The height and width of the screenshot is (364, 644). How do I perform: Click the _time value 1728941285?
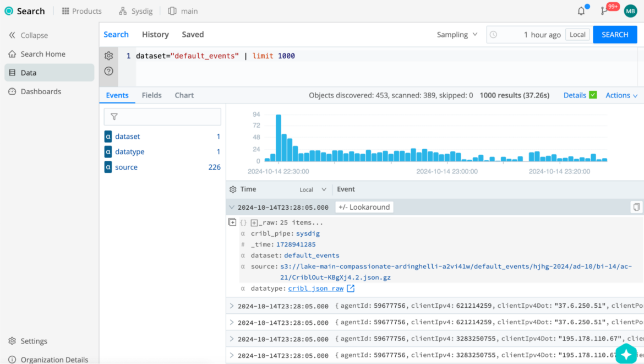pyautogui.click(x=296, y=245)
